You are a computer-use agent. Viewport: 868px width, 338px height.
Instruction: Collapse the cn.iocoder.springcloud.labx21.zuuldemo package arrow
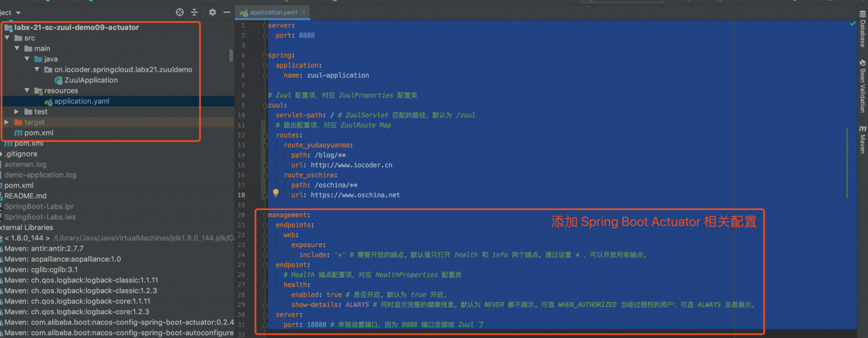point(38,70)
